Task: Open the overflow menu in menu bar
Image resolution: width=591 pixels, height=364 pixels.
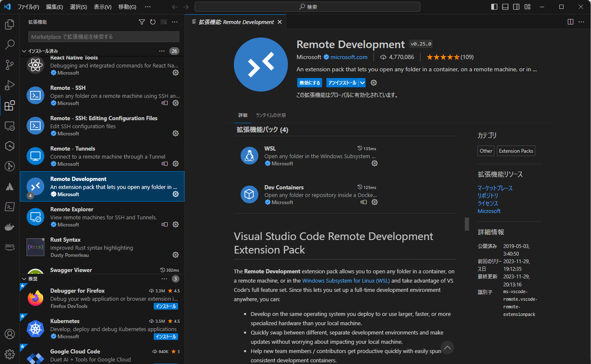Action: click(147, 7)
